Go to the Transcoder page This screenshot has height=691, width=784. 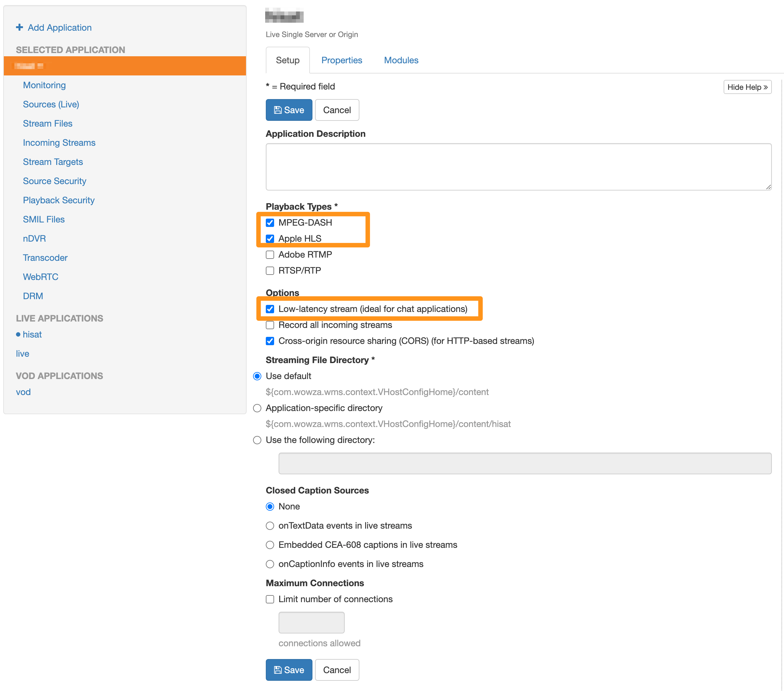tap(45, 258)
